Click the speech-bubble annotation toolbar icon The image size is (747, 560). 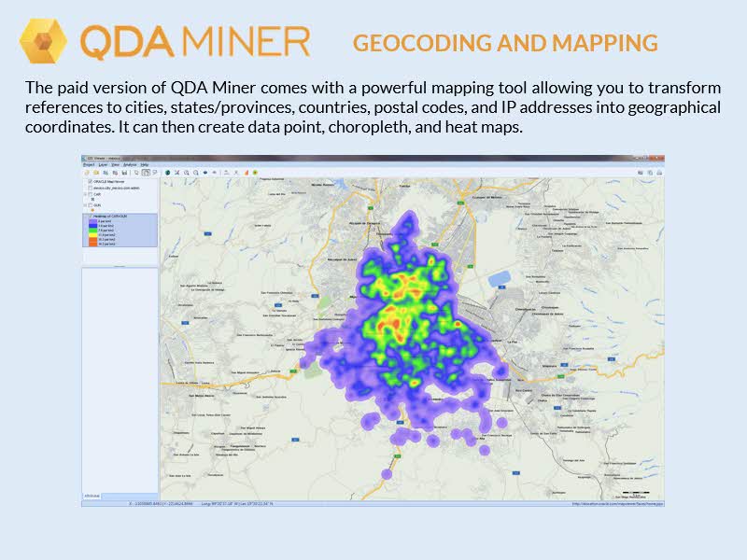point(155,173)
